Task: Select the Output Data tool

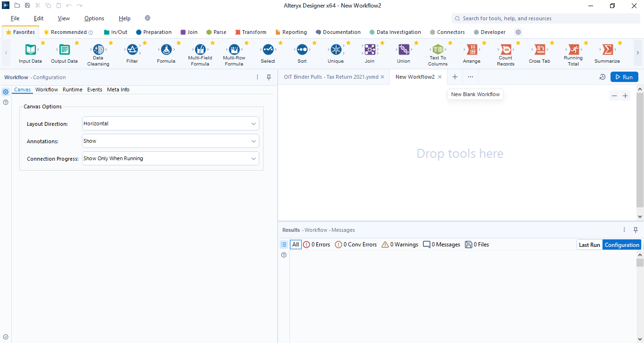Action: tap(65, 53)
